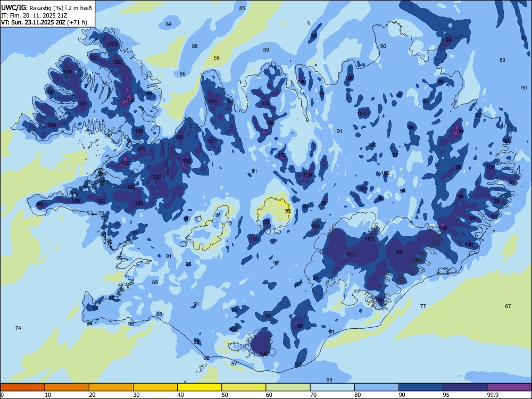Screen dimensions: 532x399
Task: Select the legend scale label 20
Action: tap(92, 395)
